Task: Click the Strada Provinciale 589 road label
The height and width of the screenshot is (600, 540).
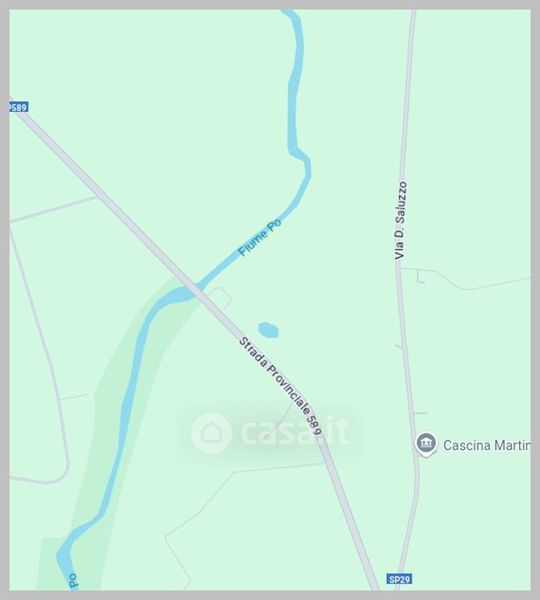Action: tap(281, 385)
